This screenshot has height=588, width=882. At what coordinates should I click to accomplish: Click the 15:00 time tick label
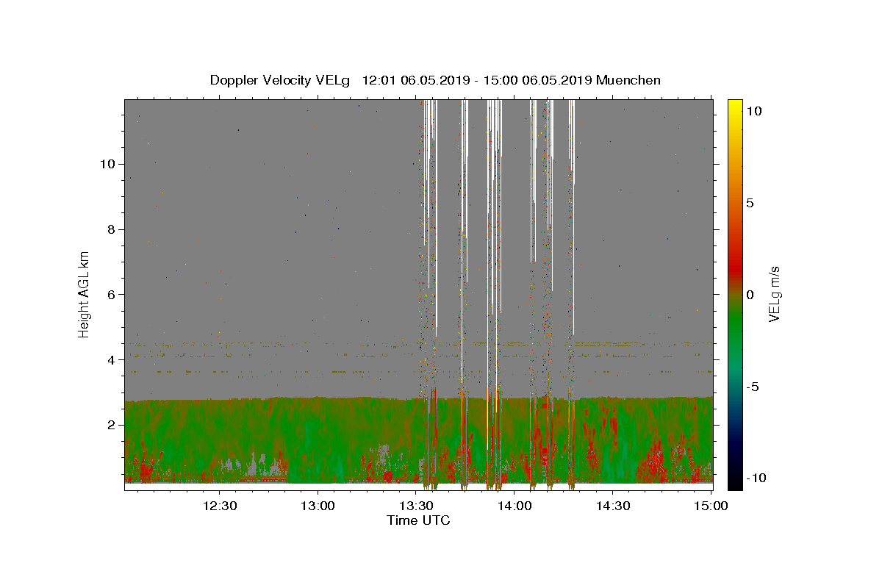pyautogui.click(x=711, y=506)
